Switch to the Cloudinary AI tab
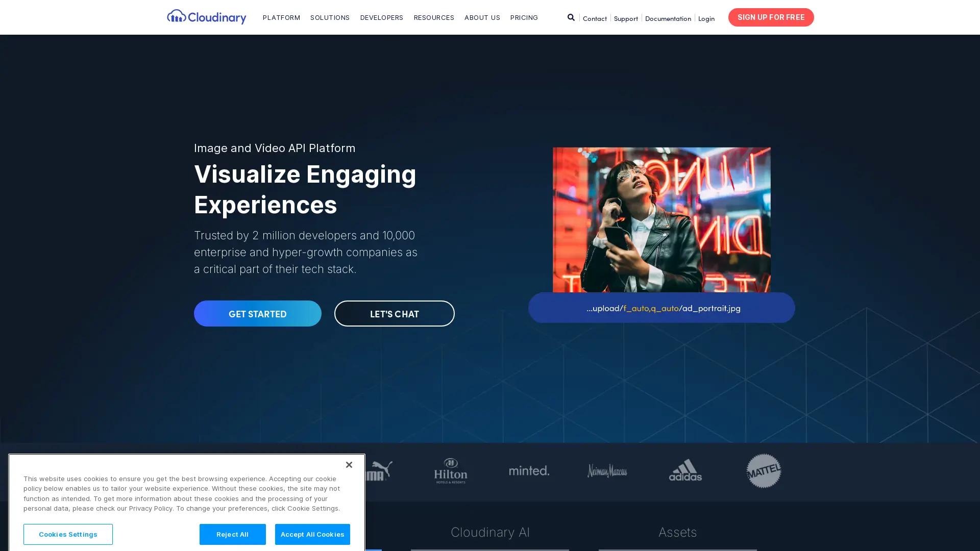 pos(490,532)
